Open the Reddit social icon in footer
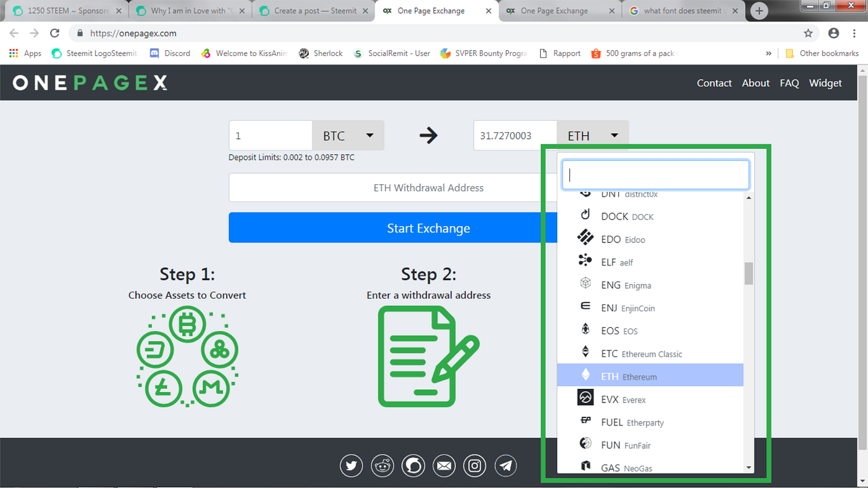The image size is (868, 488). pyautogui.click(x=382, y=465)
